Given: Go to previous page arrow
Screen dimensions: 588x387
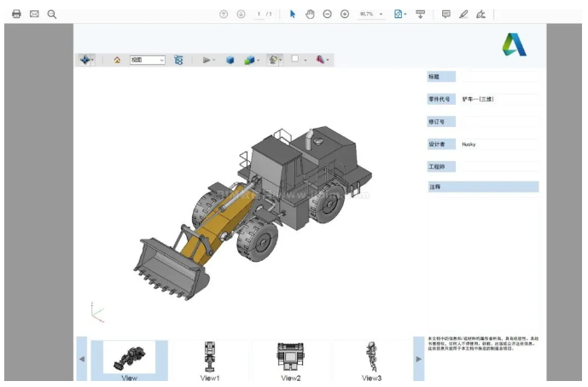Looking at the screenshot, I should (x=224, y=14).
